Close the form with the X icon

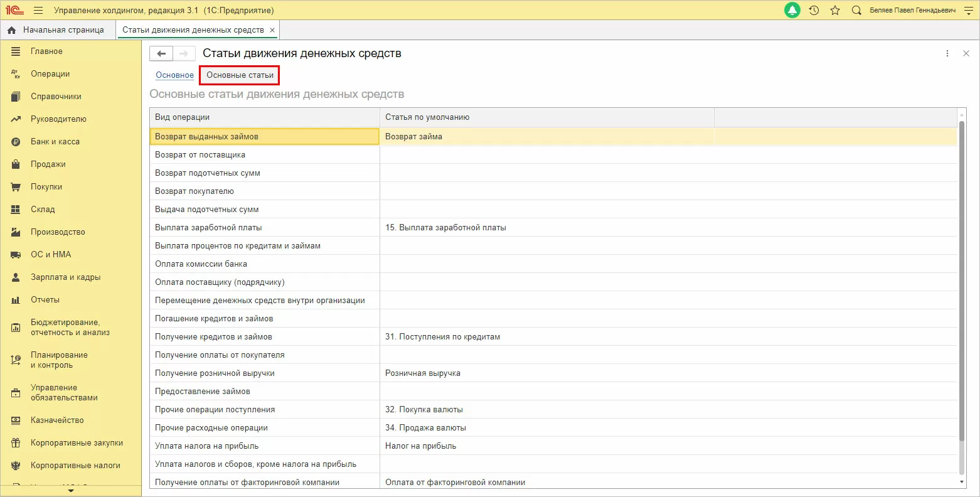tap(966, 54)
